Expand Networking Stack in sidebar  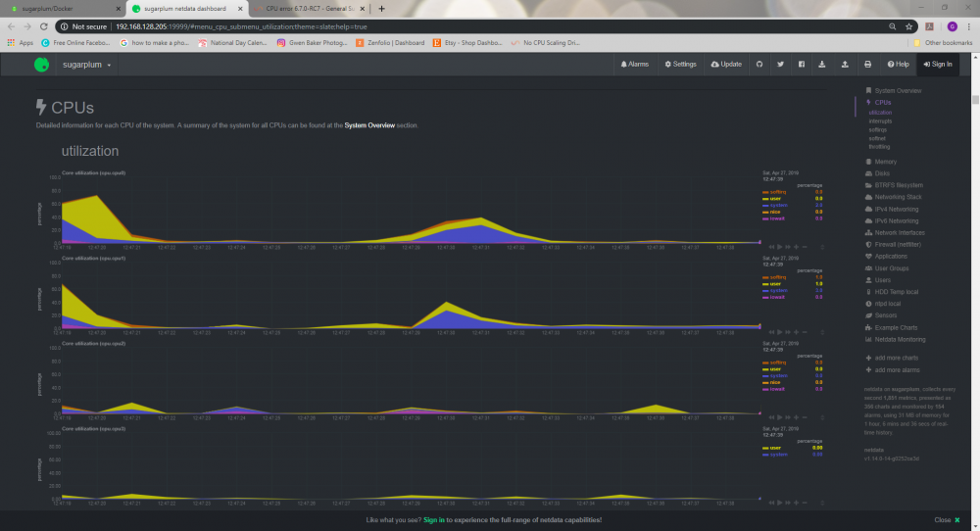click(898, 197)
